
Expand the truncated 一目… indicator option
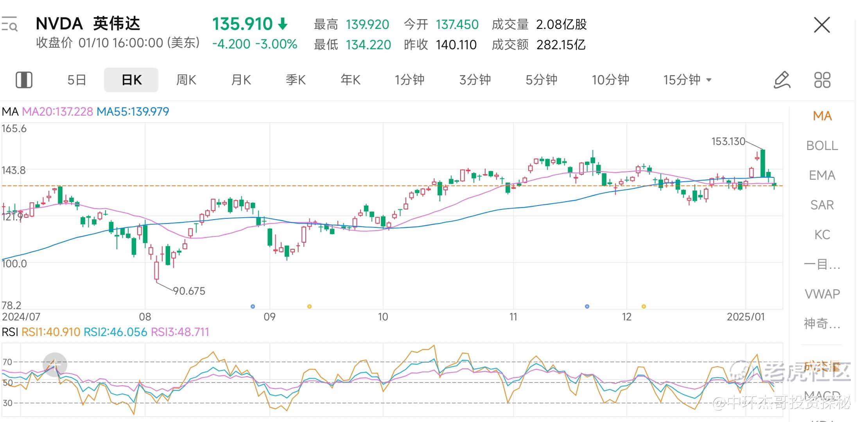point(822,265)
